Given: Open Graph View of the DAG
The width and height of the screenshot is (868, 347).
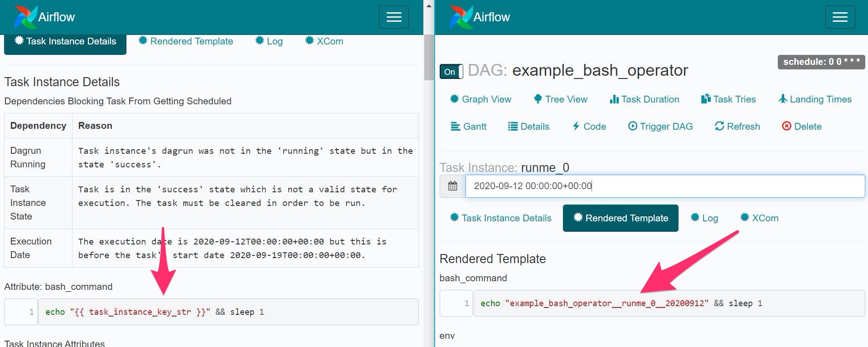Looking at the screenshot, I should click(x=480, y=99).
